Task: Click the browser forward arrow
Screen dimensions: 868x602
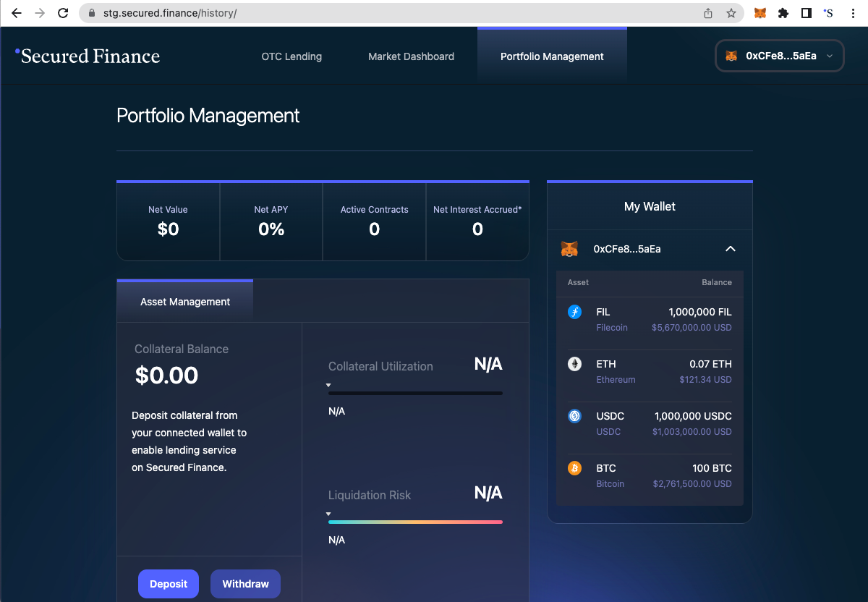Action: 40,13
